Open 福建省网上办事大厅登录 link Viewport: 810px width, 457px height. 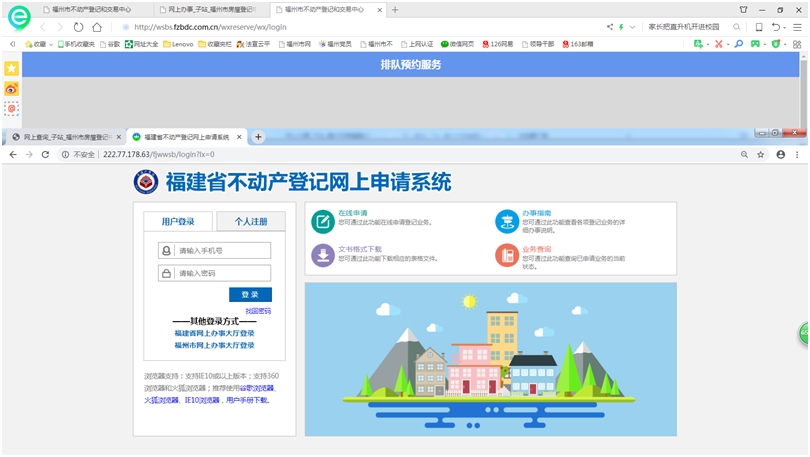(x=214, y=333)
